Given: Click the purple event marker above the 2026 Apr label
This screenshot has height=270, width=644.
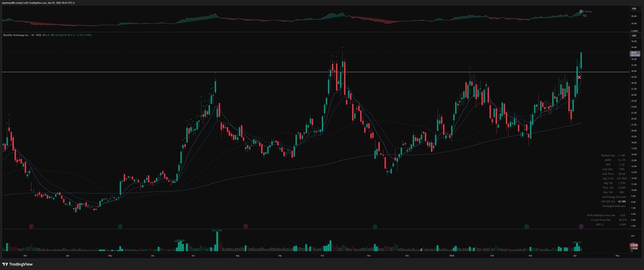Looking at the screenshot, I should coord(581,227).
